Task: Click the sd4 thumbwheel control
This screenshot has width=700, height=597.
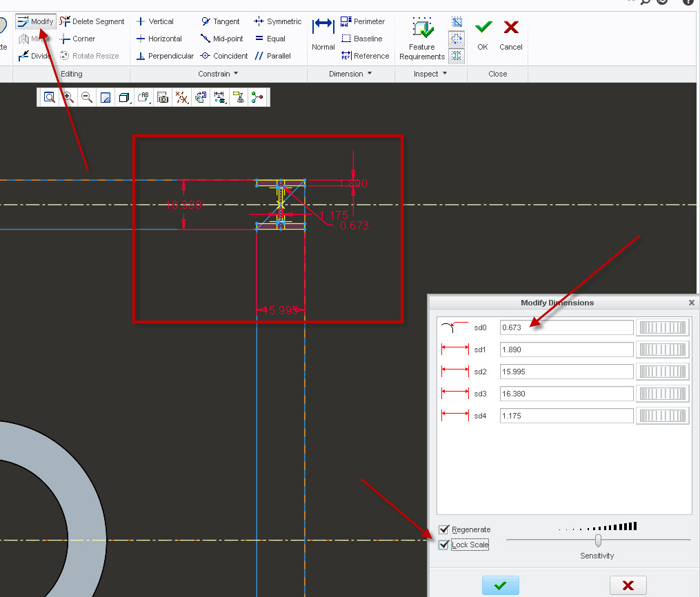Action: [663, 416]
